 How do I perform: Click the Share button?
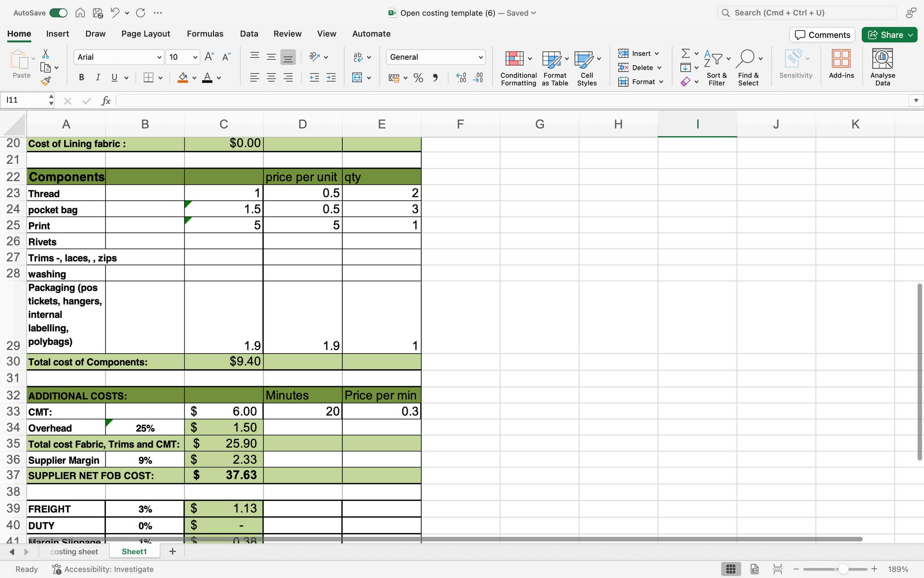[885, 35]
